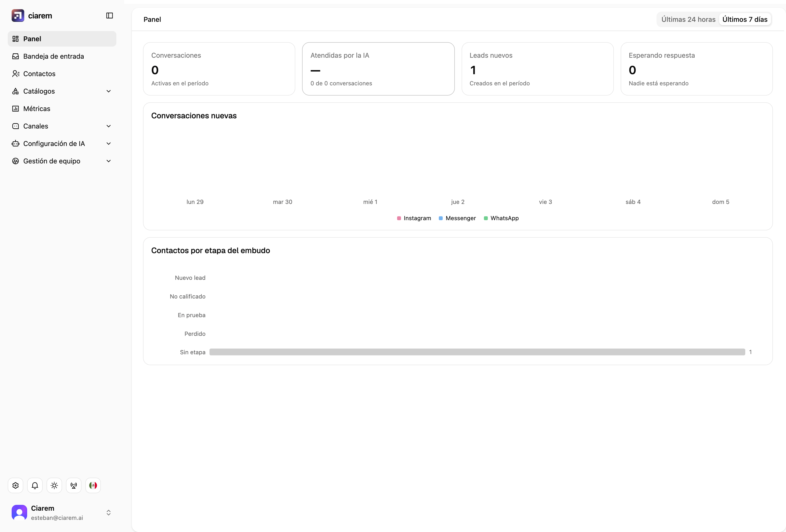Expand the Canales submenu chevron
Image resolution: width=786 pixels, height=532 pixels.
tap(109, 126)
